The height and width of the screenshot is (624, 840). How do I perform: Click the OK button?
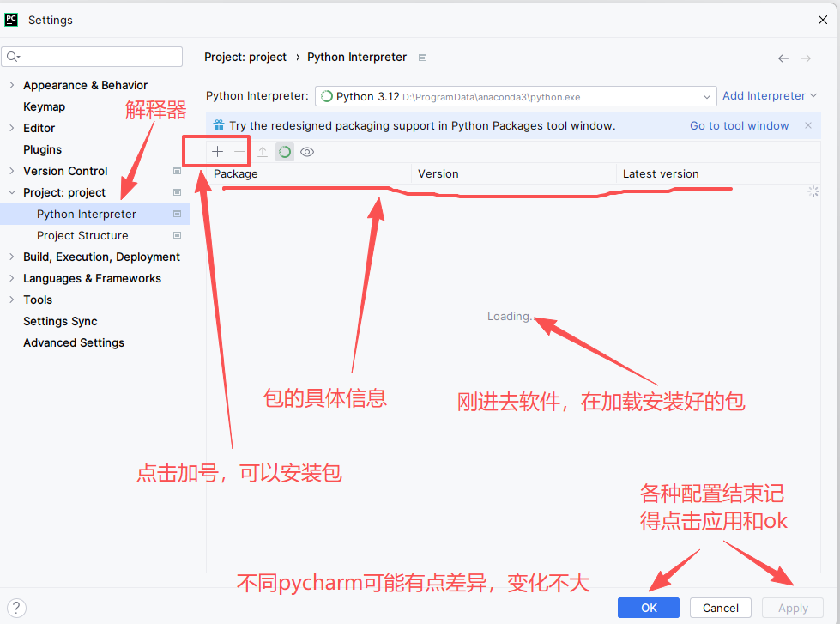[x=649, y=608]
